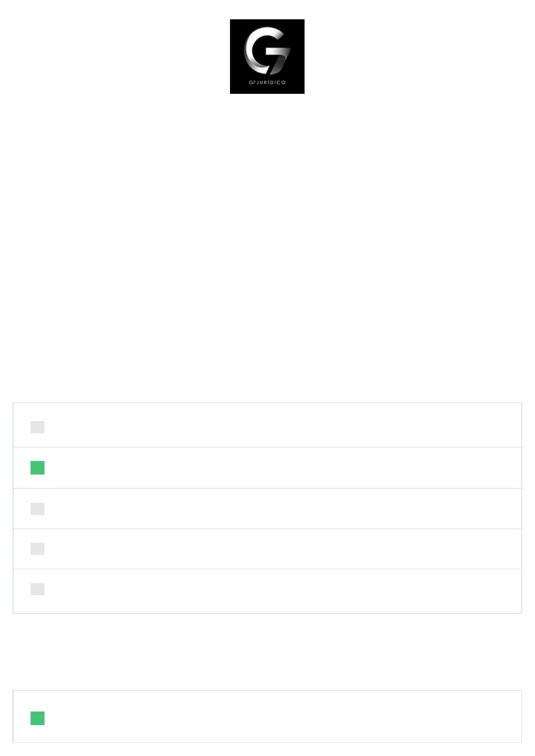Select the second answer row with green marker
This screenshot has height=756, width=535.
267,468
